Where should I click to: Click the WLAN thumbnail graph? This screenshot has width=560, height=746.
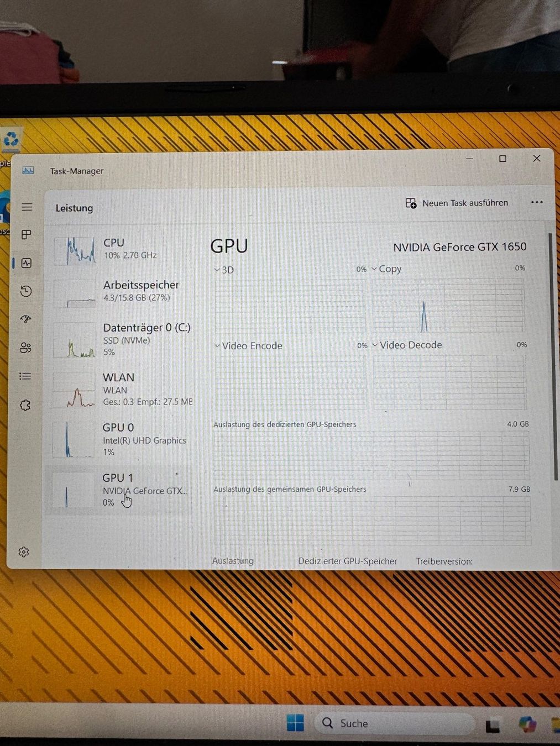tap(74, 390)
